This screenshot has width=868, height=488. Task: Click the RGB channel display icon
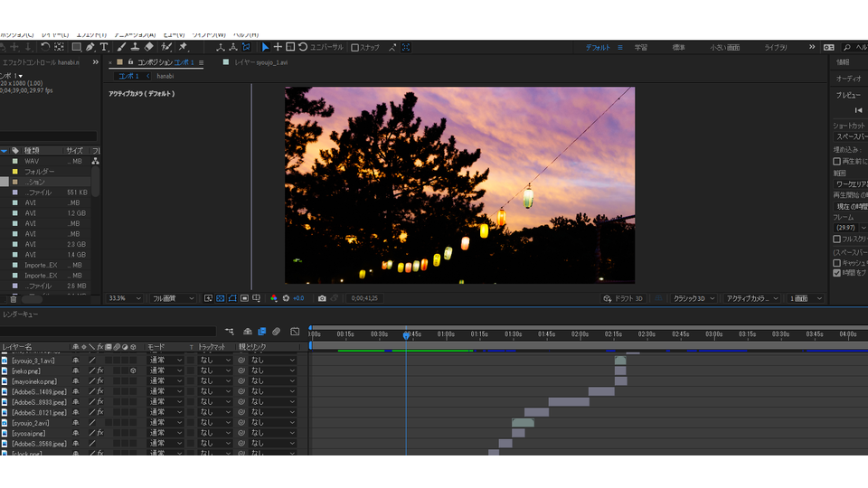tap(273, 298)
